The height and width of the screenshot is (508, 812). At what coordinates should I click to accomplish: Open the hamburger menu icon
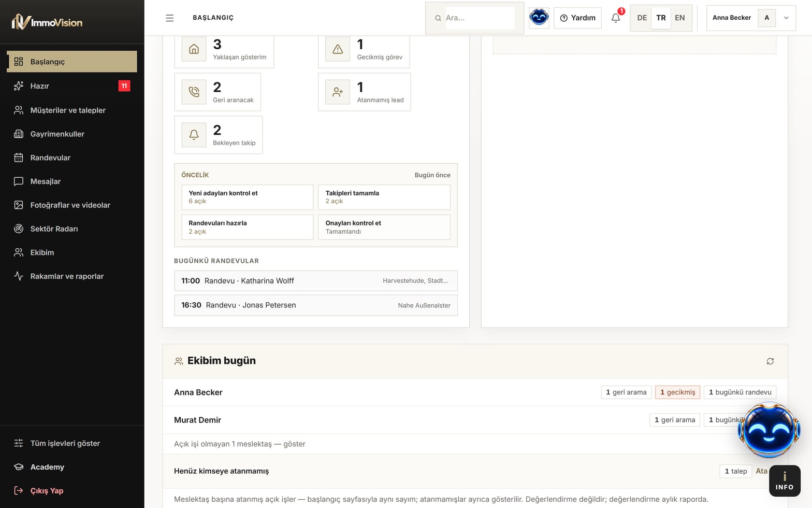pos(169,18)
